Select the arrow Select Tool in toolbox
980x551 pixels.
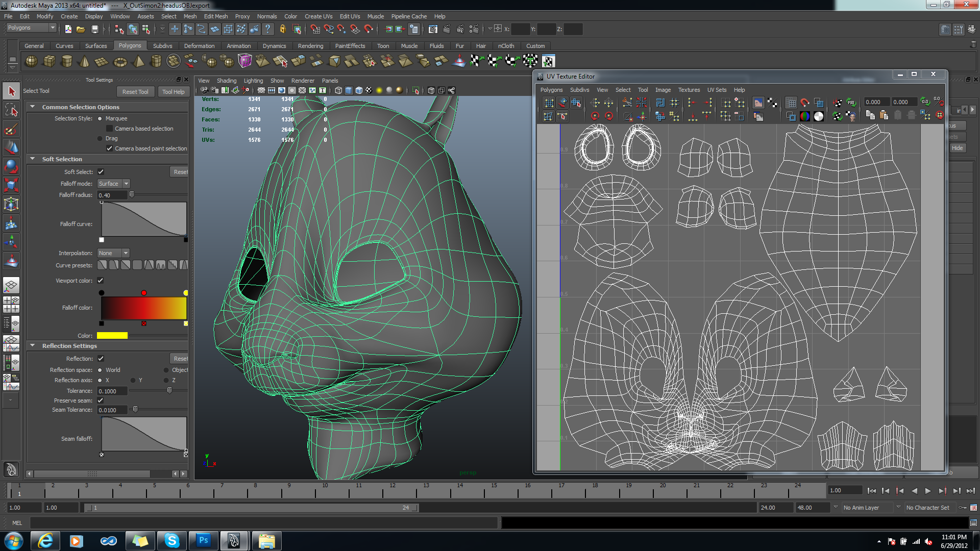click(11, 91)
